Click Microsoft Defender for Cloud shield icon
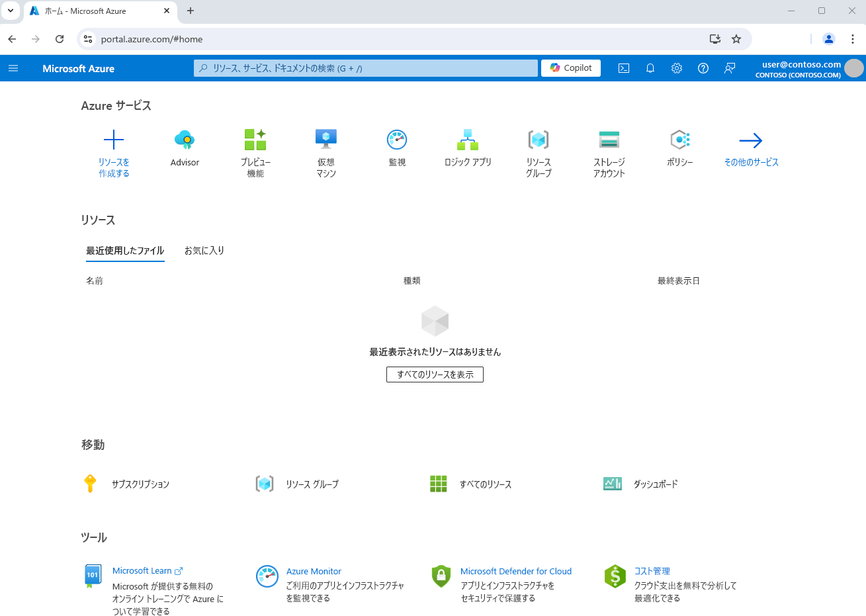This screenshot has width=866, height=616. point(441,576)
